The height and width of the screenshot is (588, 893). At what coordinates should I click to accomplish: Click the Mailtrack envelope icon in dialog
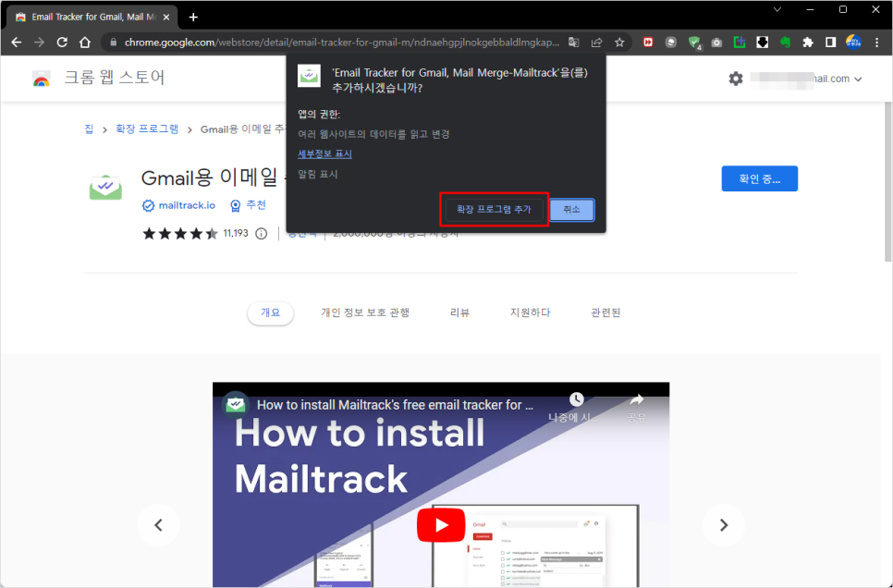coord(310,76)
